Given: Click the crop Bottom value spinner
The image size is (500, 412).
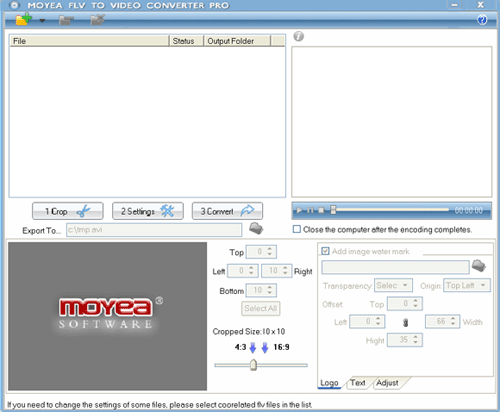Looking at the screenshot, I should [x=261, y=290].
